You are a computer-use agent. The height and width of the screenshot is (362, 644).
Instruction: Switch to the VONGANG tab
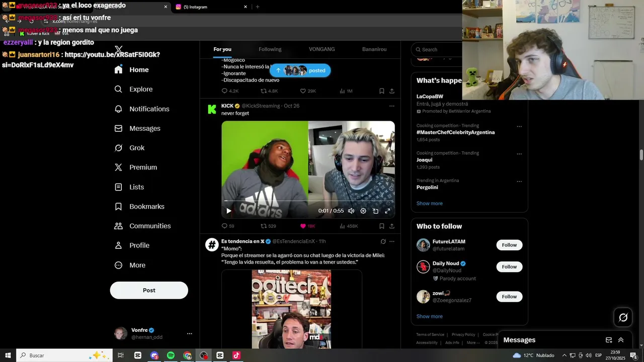pyautogui.click(x=322, y=49)
